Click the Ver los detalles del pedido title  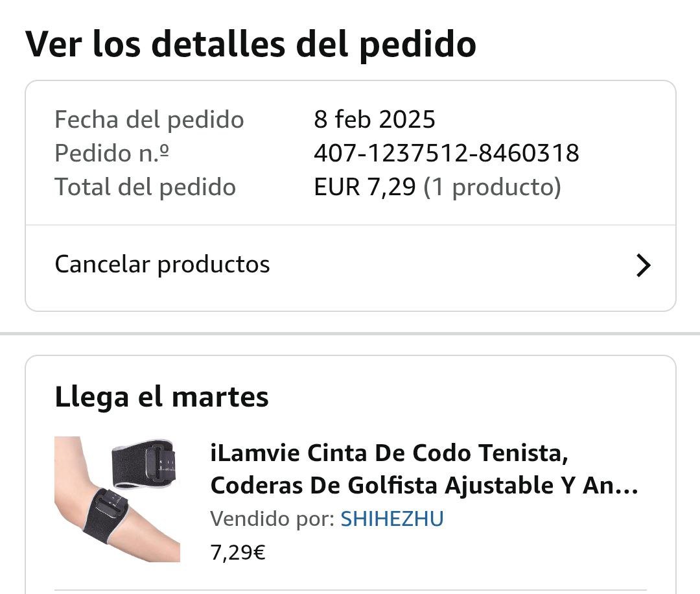(x=251, y=44)
